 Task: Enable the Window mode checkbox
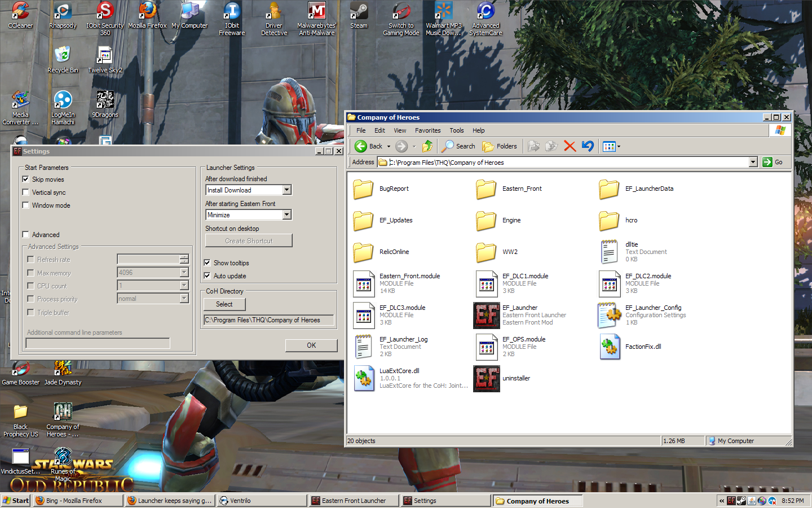coord(25,205)
